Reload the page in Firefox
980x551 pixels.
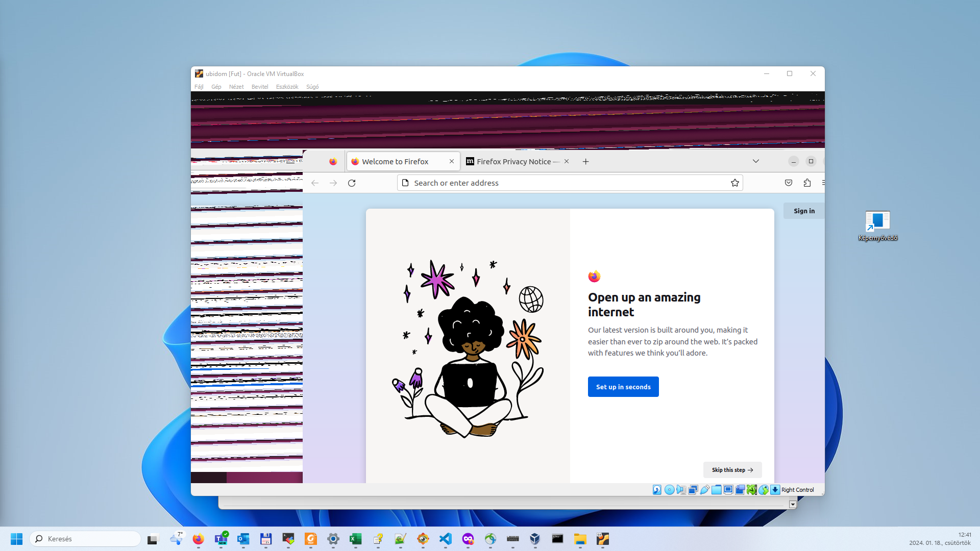click(352, 183)
